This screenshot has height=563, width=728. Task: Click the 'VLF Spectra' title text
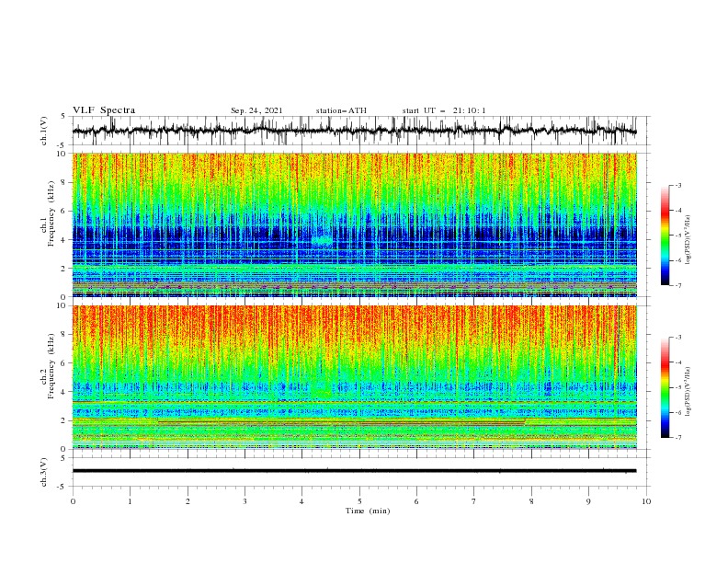(104, 110)
